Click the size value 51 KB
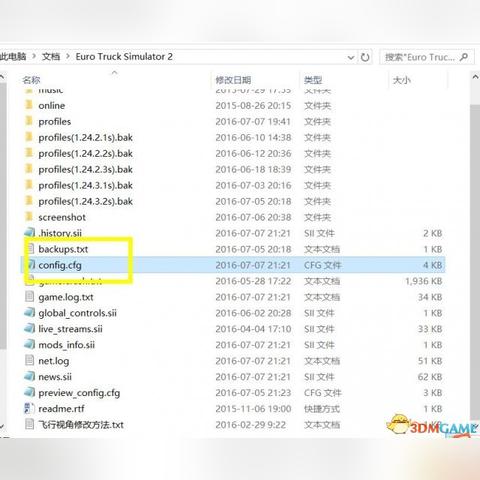Screen dimensions: 480x480 point(430,361)
